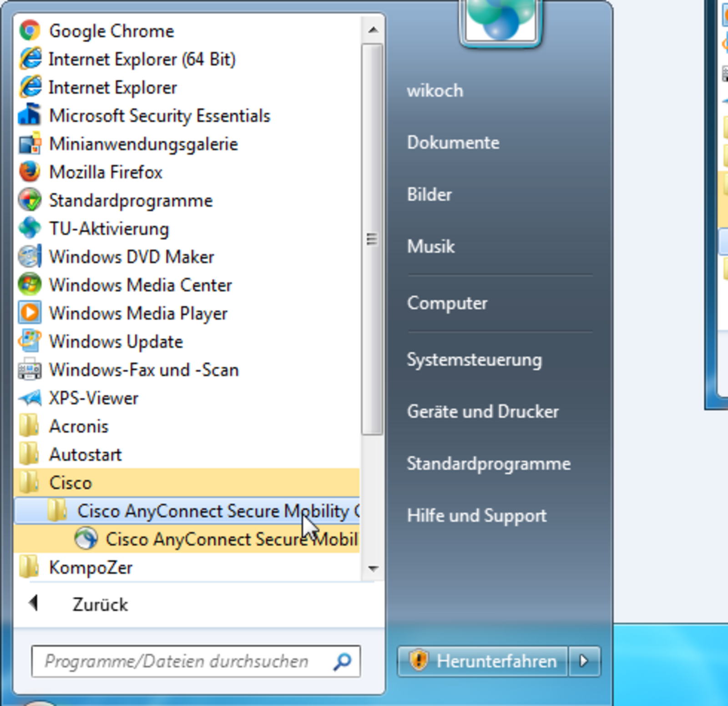This screenshot has height=706, width=728.
Task: Open Bilder library
Action: coord(430,194)
